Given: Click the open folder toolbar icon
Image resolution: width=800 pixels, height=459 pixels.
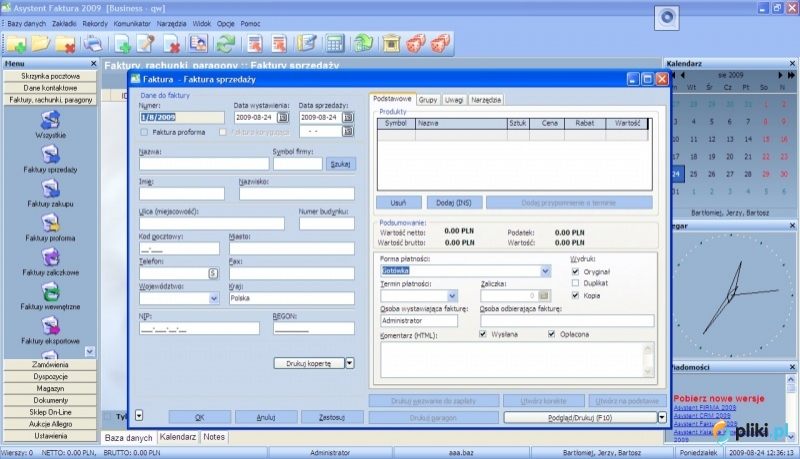Looking at the screenshot, I should (x=41, y=43).
